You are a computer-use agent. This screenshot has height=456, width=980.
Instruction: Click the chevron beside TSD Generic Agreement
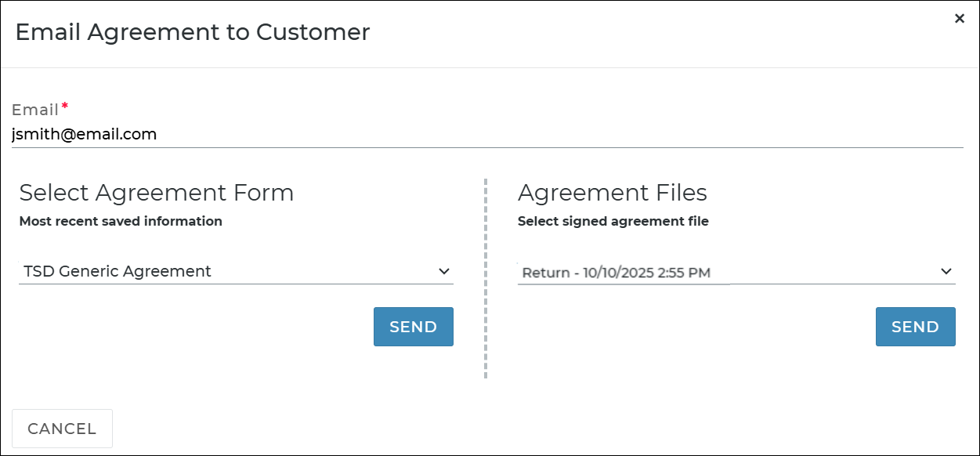point(444,272)
